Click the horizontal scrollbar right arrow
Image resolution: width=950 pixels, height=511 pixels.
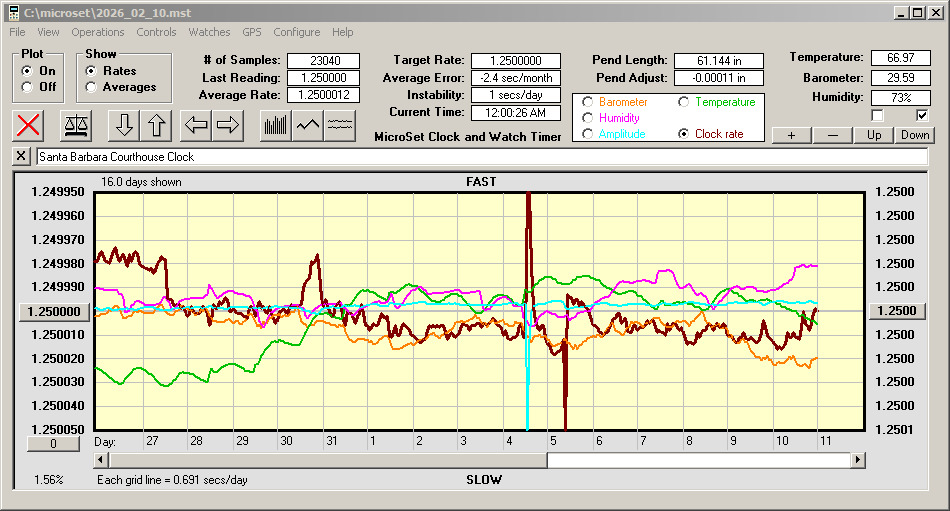(x=858, y=460)
